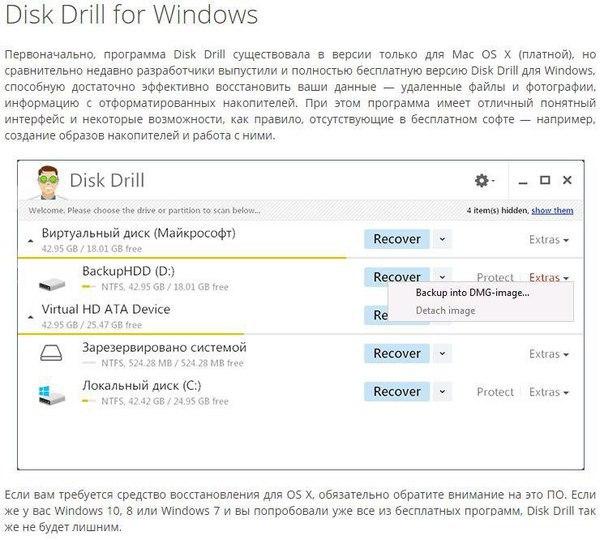This screenshot has width=604, height=540.
Task: Select the BackupHDD (D:) row title
Action: point(128,271)
